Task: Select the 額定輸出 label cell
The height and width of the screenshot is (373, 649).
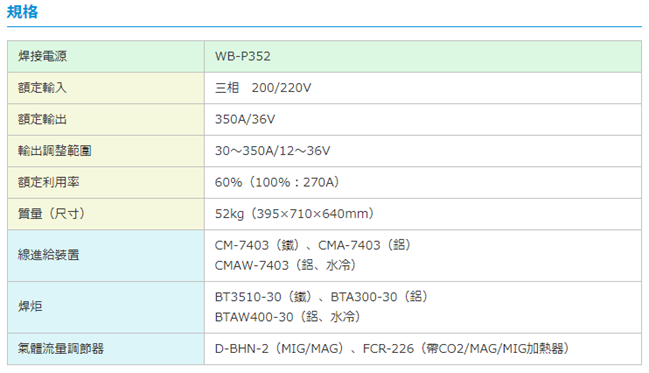Action: (106, 119)
